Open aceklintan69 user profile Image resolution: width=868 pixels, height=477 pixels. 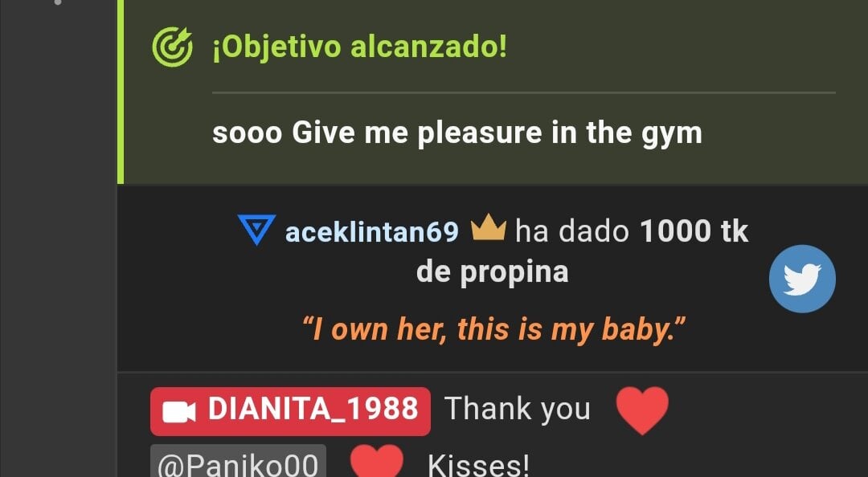coord(372,232)
